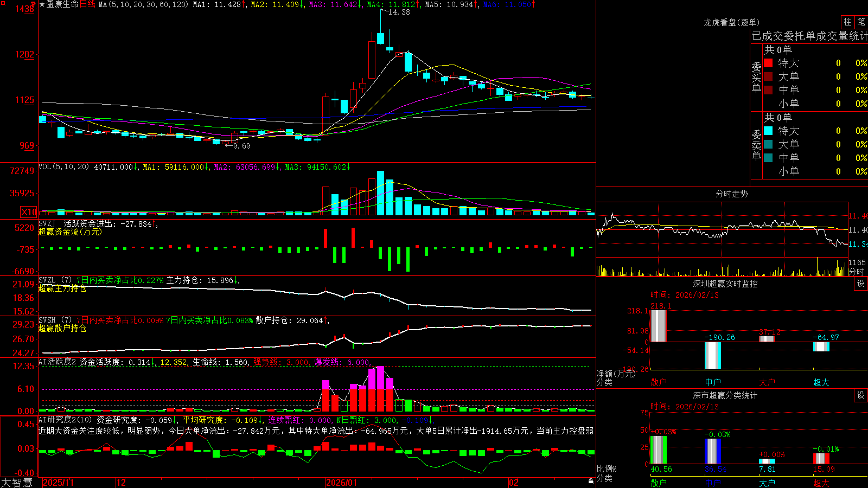
Task: Switch to 柱 bar display mode
Action: point(847,22)
